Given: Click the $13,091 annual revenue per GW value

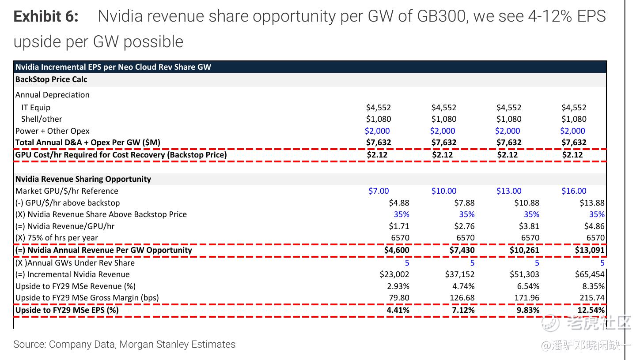Looking at the screenshot, I should coord(590,250).
